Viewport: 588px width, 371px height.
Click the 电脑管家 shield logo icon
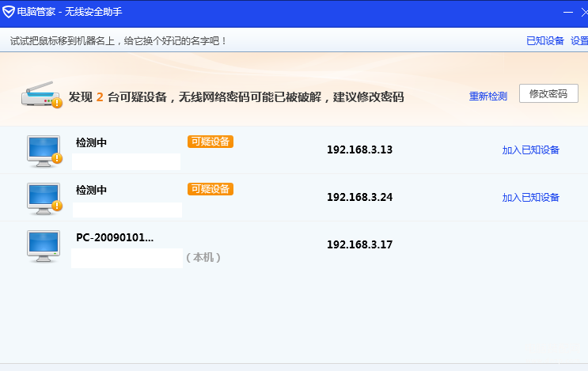(x=8, y=12)
